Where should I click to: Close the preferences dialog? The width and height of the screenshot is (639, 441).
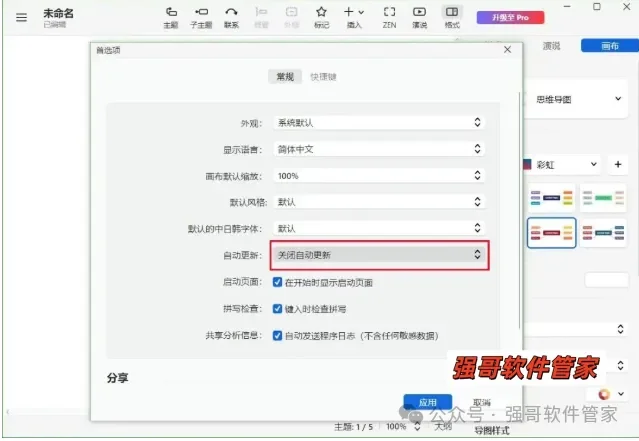click(507, 49)
